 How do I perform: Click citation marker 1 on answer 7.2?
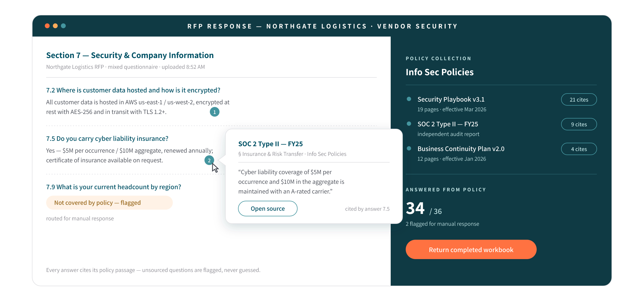215,112
